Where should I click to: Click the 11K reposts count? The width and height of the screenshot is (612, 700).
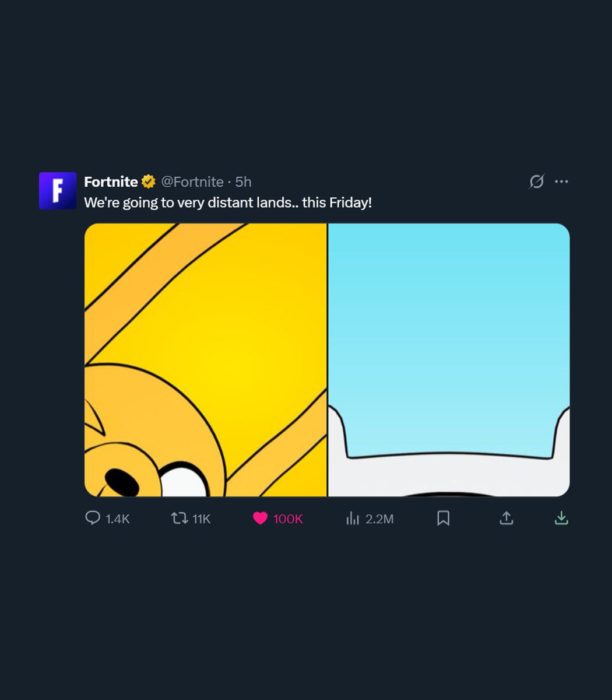201,519
